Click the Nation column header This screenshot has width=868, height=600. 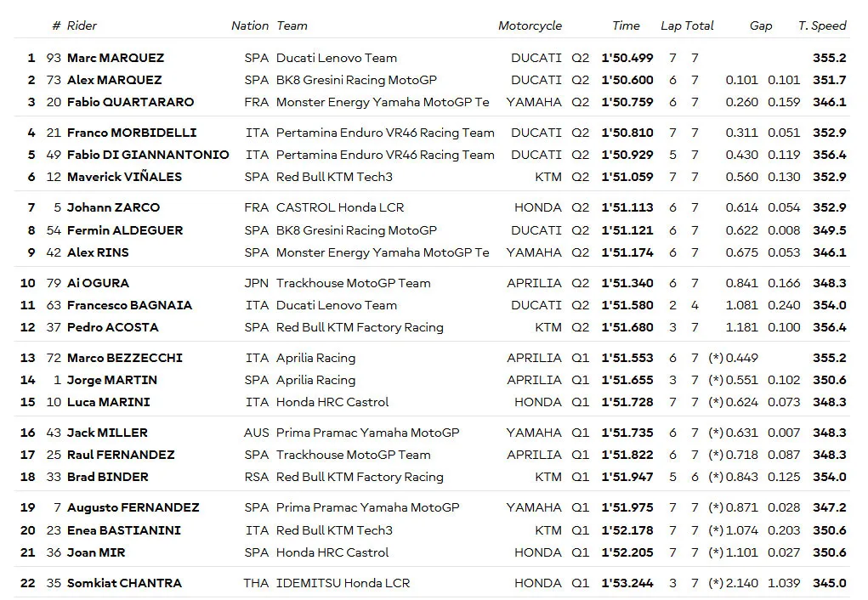[250, 25]
